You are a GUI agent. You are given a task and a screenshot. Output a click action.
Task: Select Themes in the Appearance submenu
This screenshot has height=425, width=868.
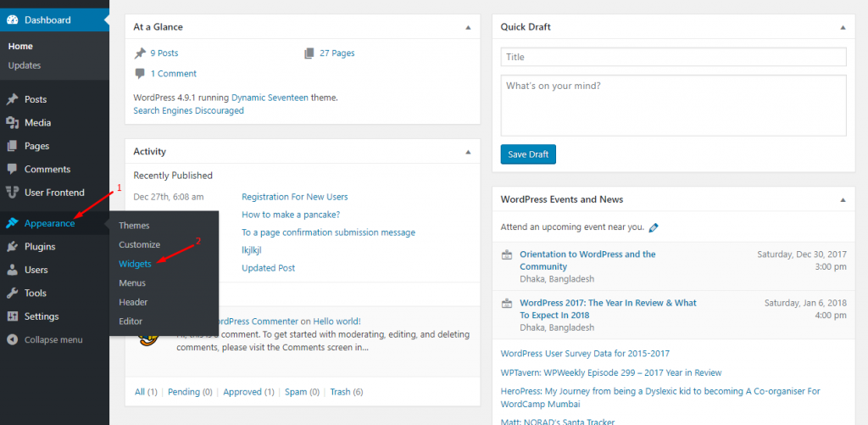(134, 226)
